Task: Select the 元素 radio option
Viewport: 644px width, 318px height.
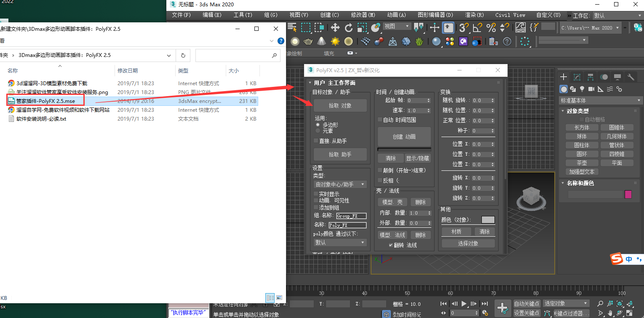Action: click(x=318, y=131)
